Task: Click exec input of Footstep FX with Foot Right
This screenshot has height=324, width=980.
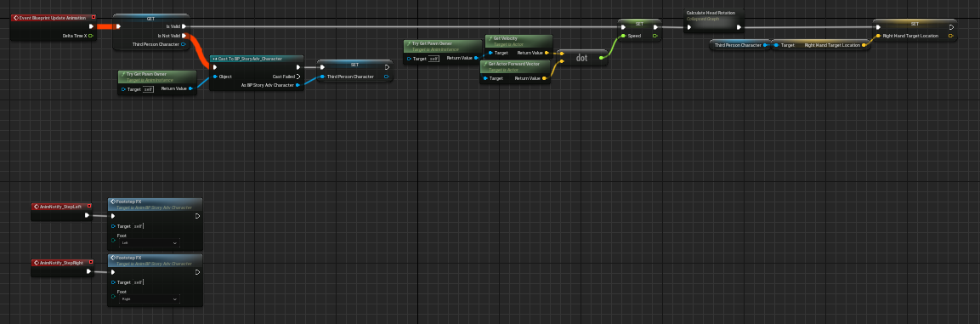Action: (113, 272)
